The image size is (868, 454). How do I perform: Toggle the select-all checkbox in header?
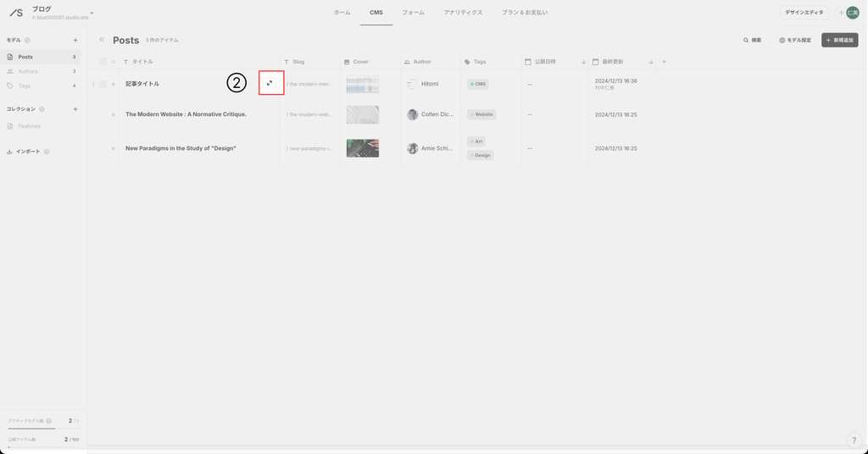(103, 62)
